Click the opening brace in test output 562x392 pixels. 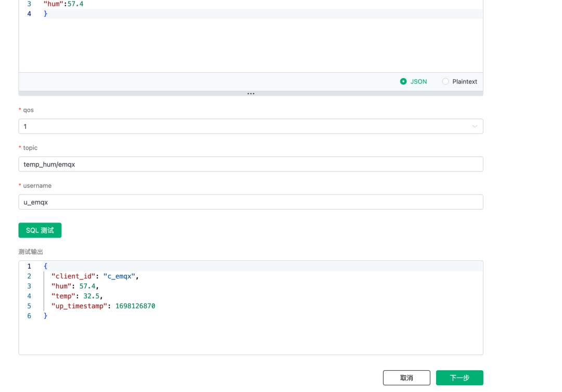[x=46, y=266]
